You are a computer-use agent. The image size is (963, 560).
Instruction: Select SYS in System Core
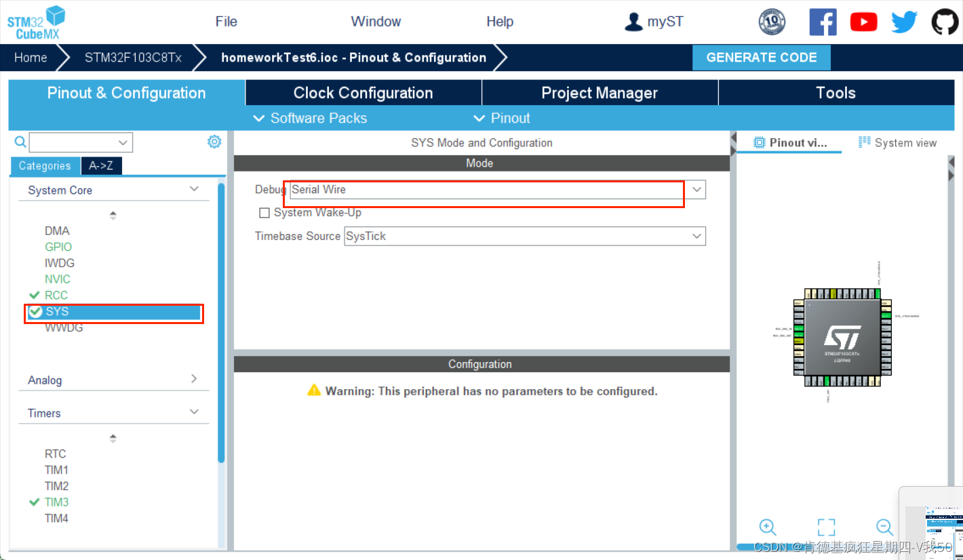[114, 312]
